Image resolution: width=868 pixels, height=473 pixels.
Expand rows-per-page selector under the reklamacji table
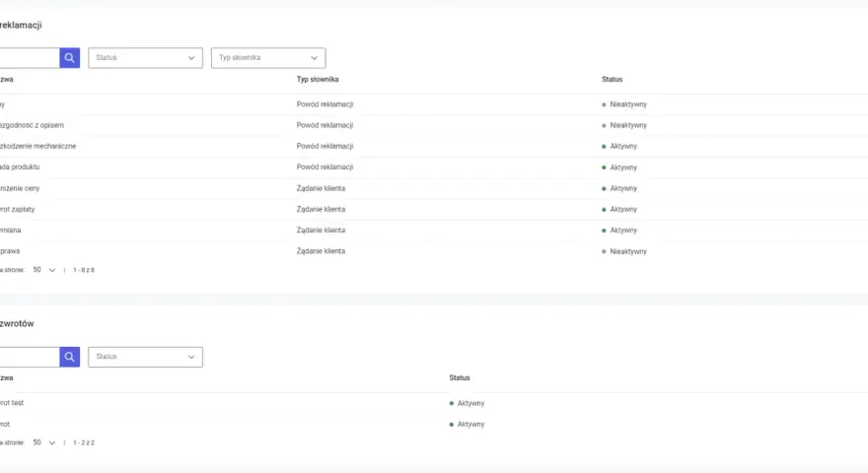[44, 270]
